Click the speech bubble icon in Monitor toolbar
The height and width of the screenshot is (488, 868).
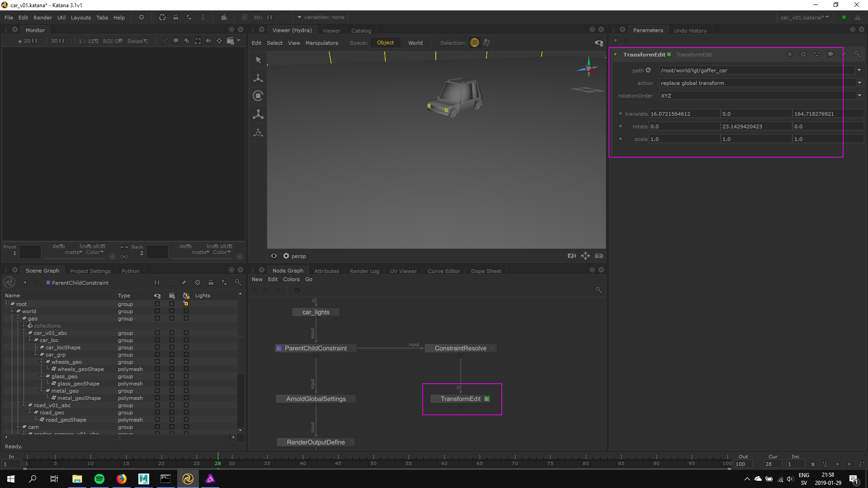pyautogui.click(x=176, y=41)
